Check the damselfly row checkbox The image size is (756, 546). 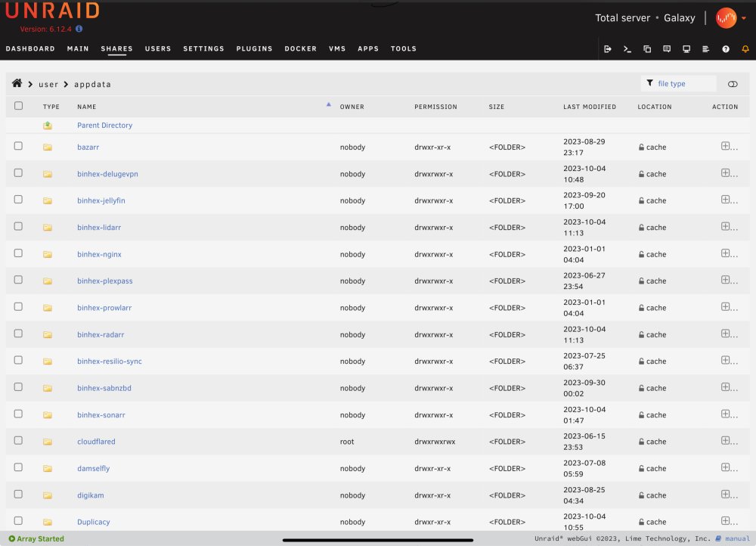tap(18, 467)
